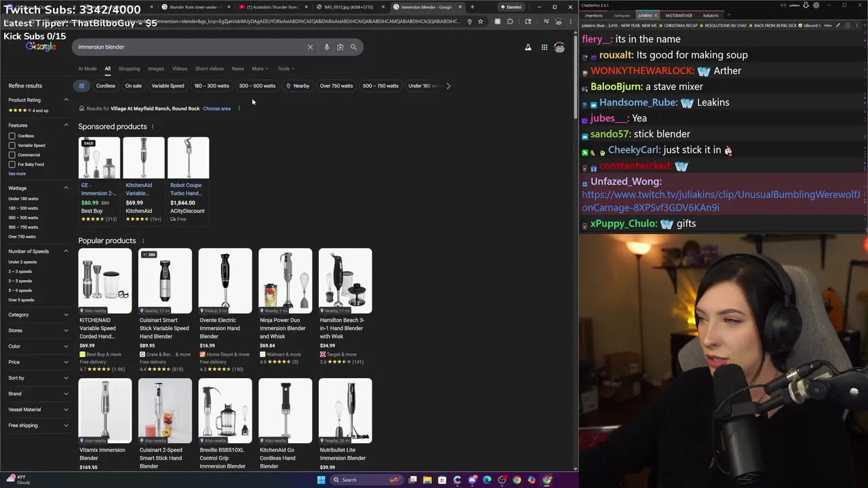
Task: Open the Short videos tab
Action: [210, 68]
